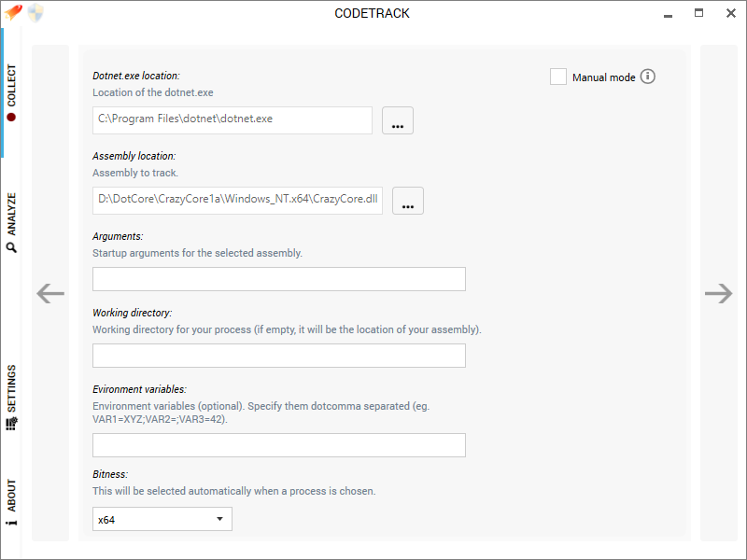Open the Bitness x64 dropdown
This screenshot has width=747, height=560.
click(162, 519)
